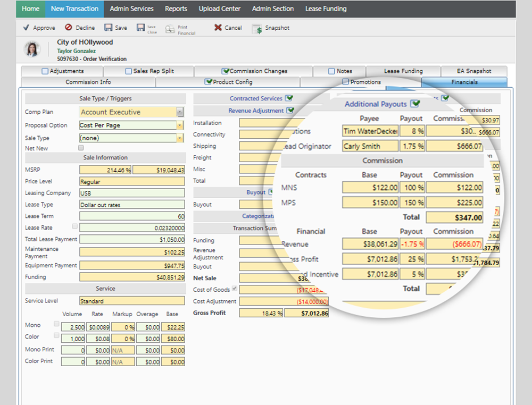Open the Contracted Services link

[256, 98]
